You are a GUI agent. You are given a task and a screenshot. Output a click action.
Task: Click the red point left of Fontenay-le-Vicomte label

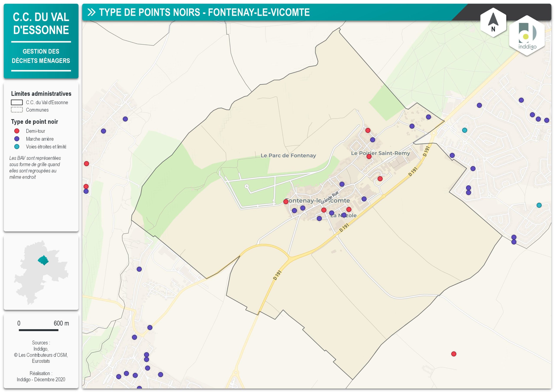[286, 201]
